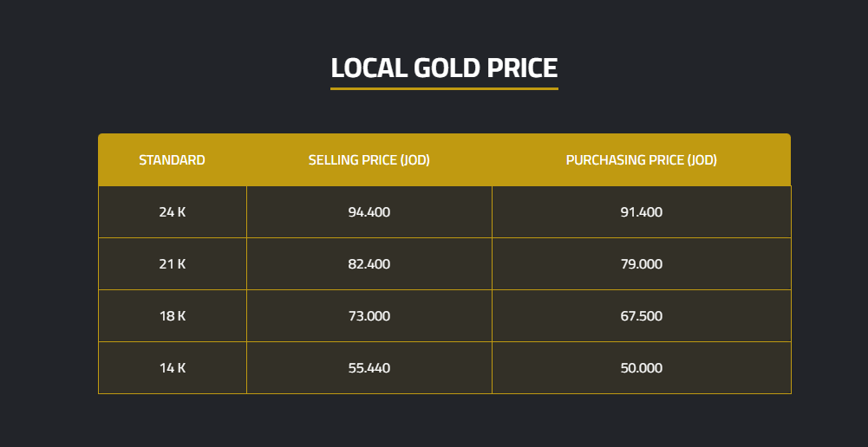Click the 50.000 purchasing price value

point(642,368)
